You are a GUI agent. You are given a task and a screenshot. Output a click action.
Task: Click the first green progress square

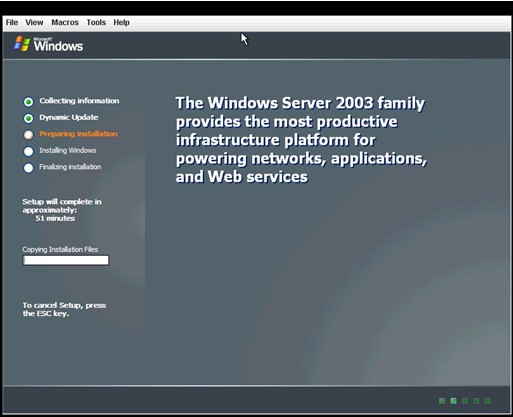(442, 401)
